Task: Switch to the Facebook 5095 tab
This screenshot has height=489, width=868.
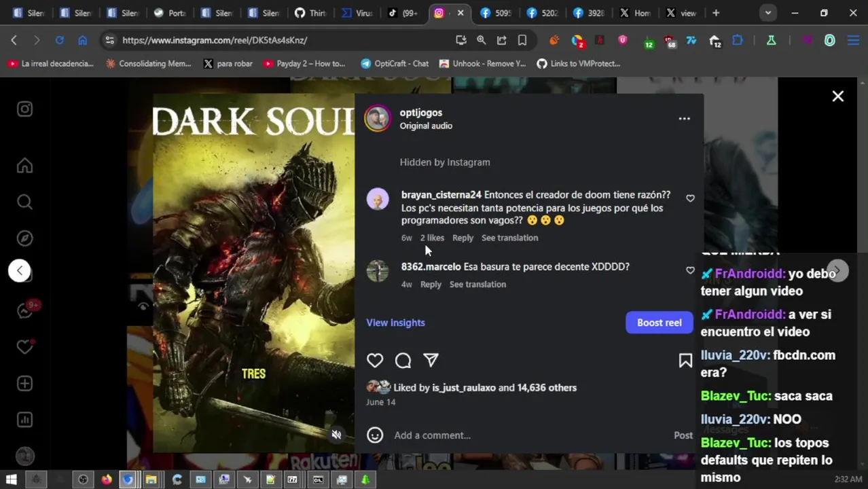Action: 495,13
